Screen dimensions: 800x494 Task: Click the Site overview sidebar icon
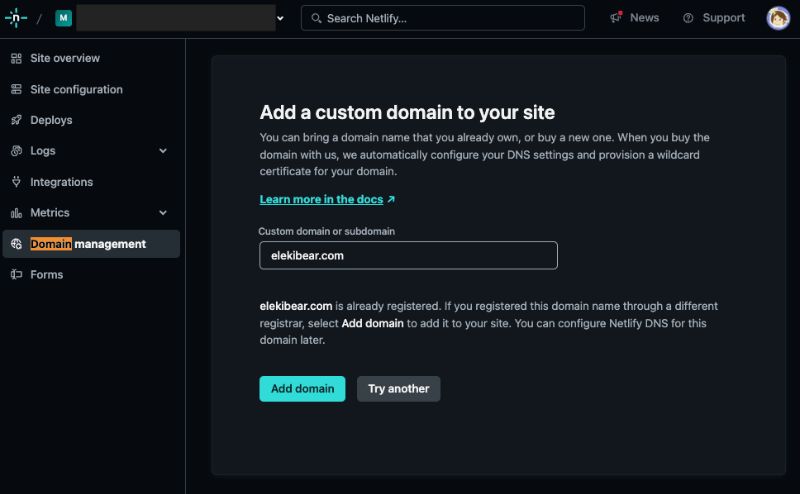click(x=16, y=58)
